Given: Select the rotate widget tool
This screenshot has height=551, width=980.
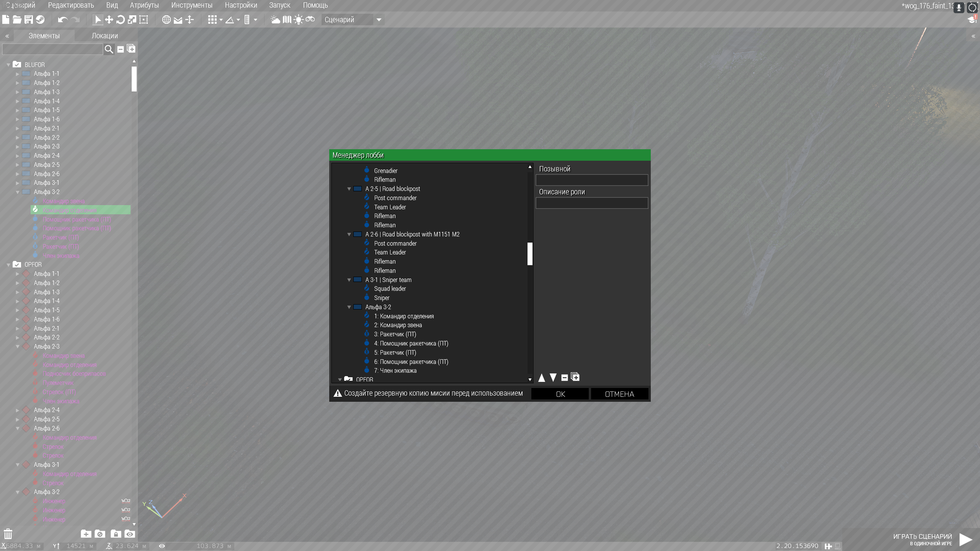Looking at the screenshot, I should (x=120, y=20).
